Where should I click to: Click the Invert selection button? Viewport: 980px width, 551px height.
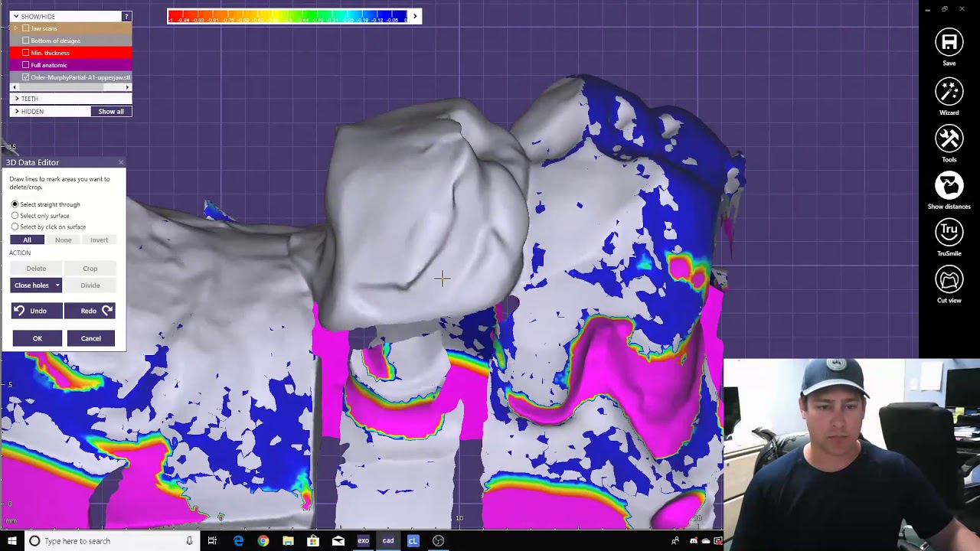pyautogui.click(x=99, y=240)
